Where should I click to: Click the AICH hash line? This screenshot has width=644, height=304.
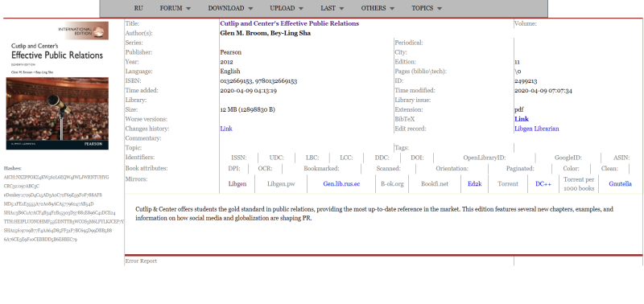(x=56, y=178)
